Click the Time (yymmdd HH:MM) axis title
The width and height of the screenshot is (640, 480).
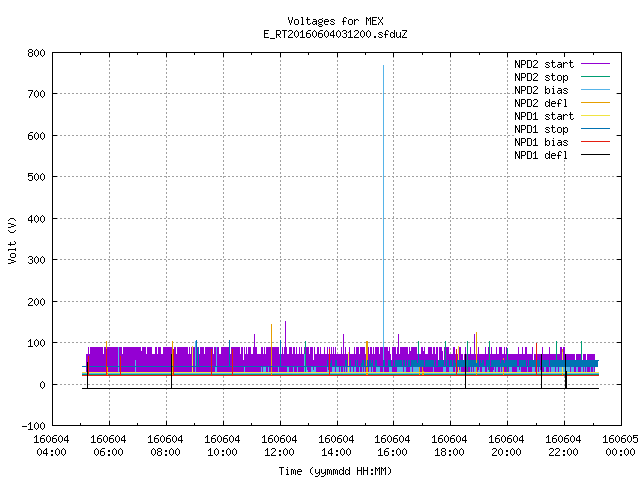tap(335, 471)
